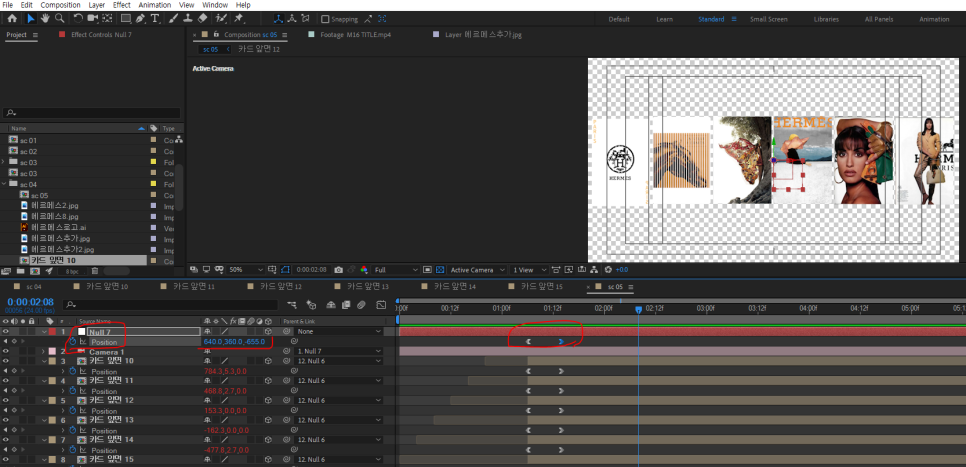Image resolution: width=966 pixels, height=467 pixels.
Task: Switch to Effect Controls Null 7 tab
Action: pos(101,35)
